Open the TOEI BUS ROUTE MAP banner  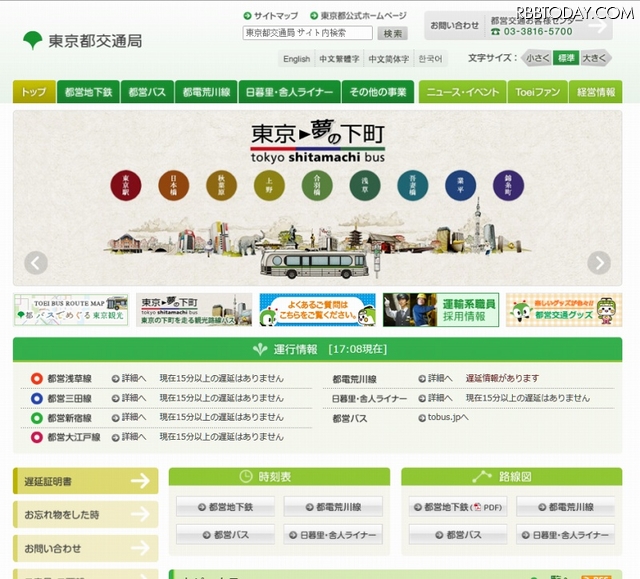point(71,310)
